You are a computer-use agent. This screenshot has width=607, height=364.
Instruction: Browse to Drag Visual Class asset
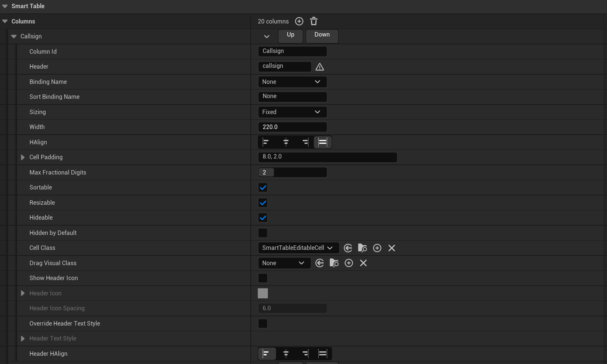click(x=334, y=263)
